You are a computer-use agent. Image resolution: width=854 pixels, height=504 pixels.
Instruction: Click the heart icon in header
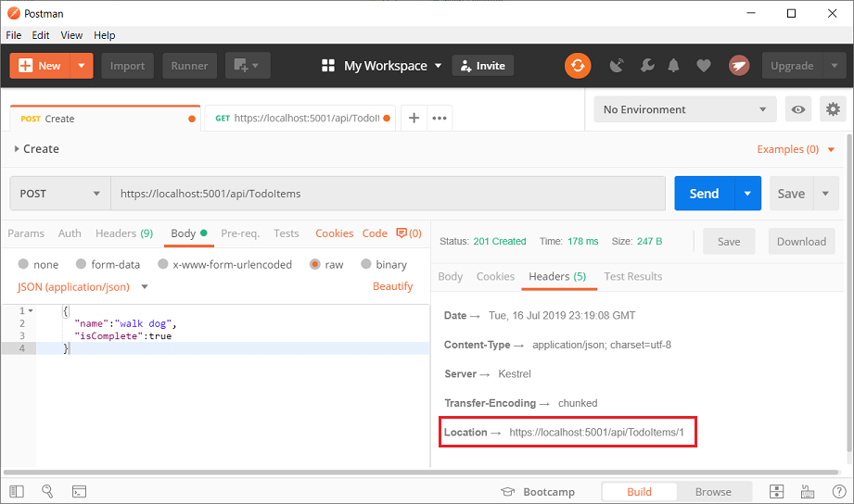click(x=704, y=66)
